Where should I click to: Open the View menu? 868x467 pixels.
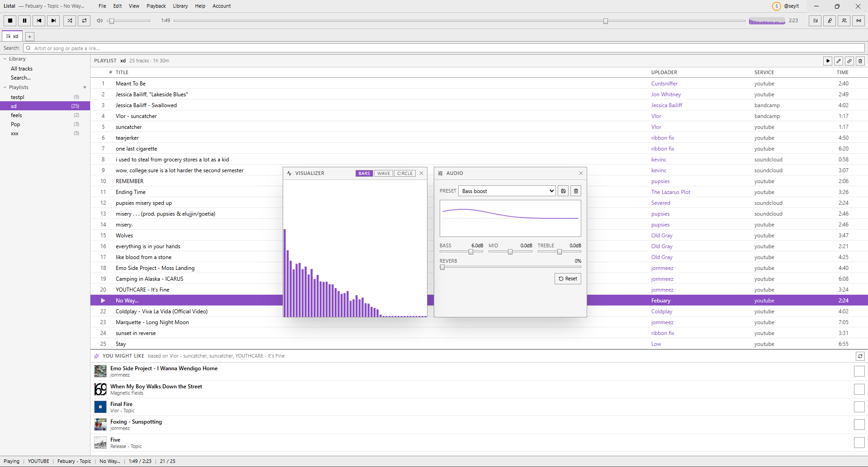tap(134, 6)
